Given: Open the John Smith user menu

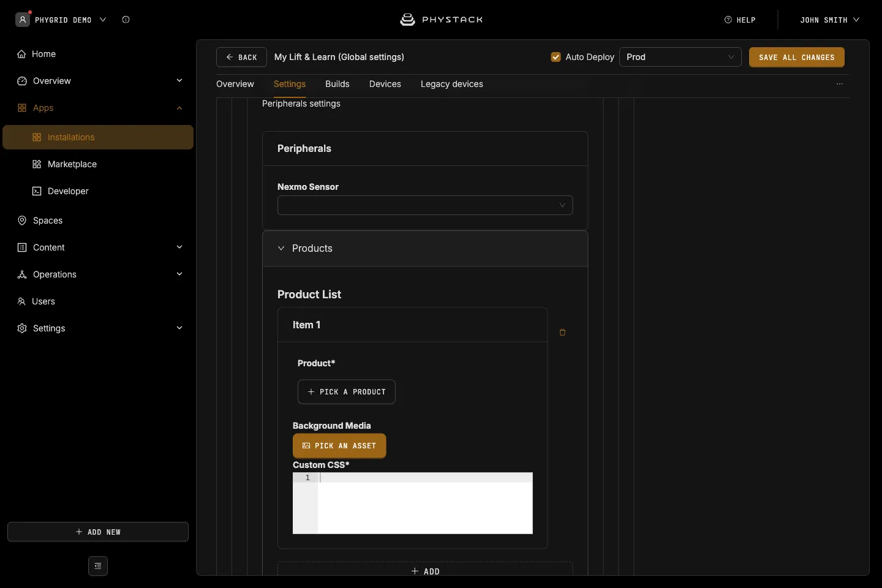Looking at the screenshot, I should (829, 20).
